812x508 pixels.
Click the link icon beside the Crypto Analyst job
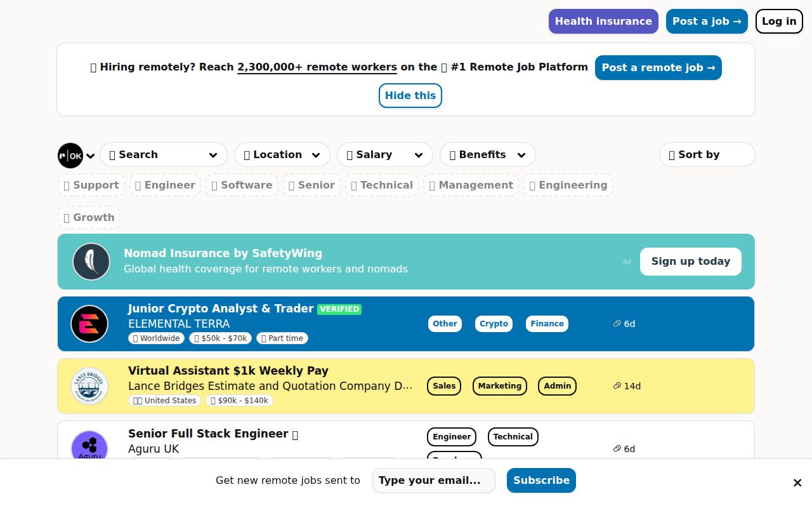tap(617, 324)
